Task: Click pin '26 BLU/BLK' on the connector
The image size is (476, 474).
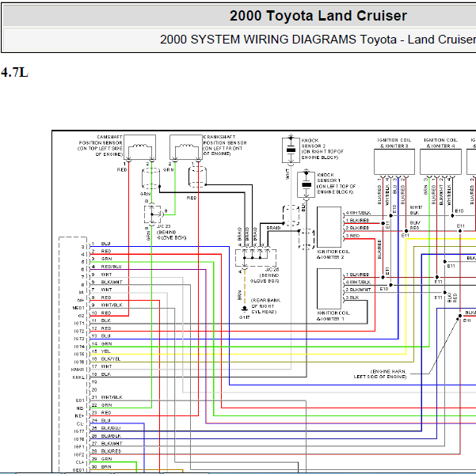Action: coord(106,436)
